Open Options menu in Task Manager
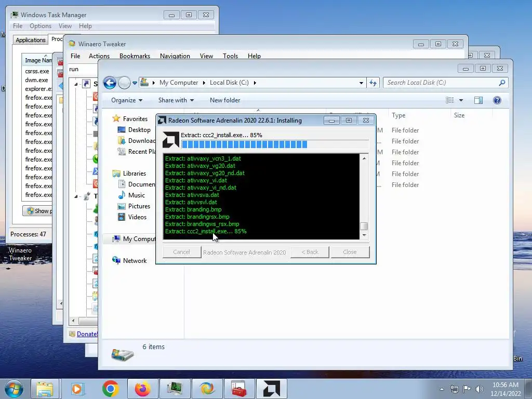Image resolution: width=532 pixels, height=399 pixels. click(41, 26)
